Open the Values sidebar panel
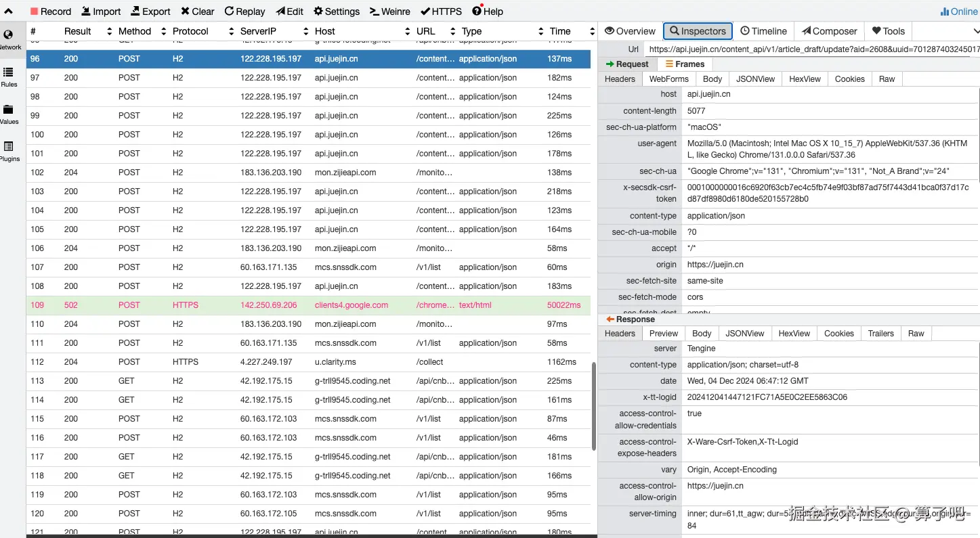The width and height of the screenshot is (980, 538). (9, 114)
